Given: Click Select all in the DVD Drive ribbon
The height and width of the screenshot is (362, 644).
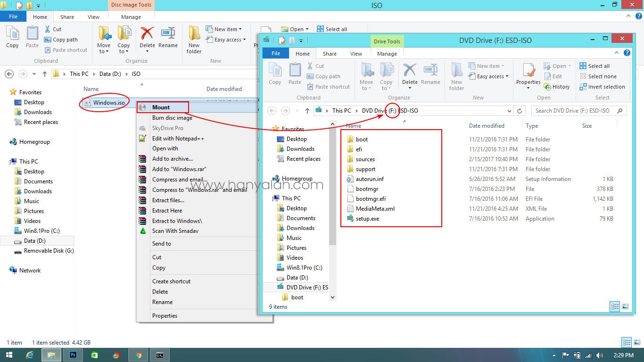Looking at the screenshot, I should [594, 66].
